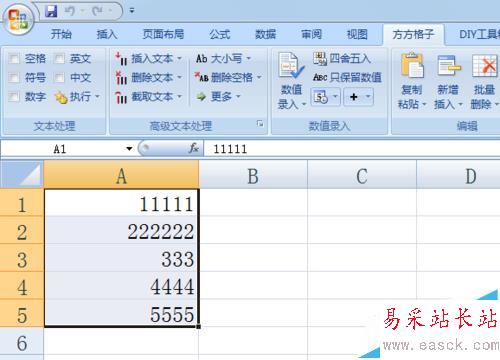Expand the arrow beside the 5 icon
The height and width of the screenshot is (360, 500).
(x=335, y=97)
